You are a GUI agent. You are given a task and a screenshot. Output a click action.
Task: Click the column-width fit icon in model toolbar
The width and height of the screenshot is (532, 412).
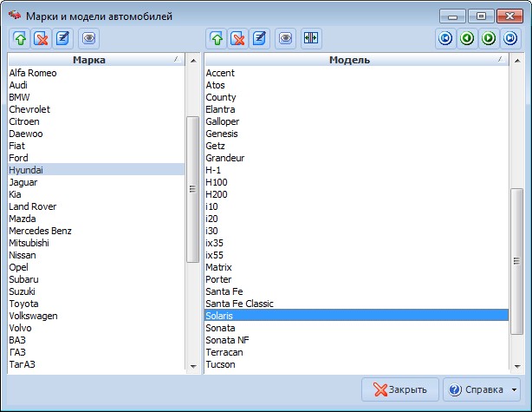point(311,38)
